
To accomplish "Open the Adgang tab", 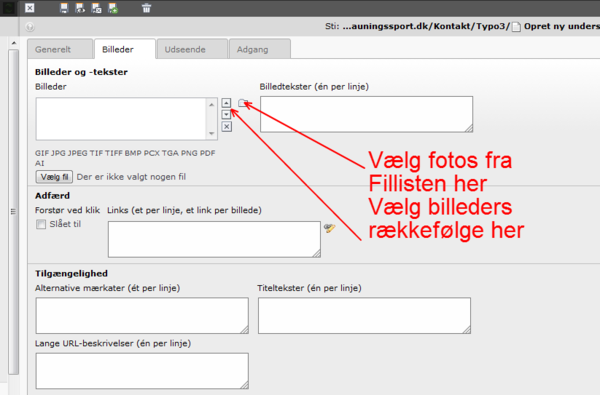I will tap(260, 49).
